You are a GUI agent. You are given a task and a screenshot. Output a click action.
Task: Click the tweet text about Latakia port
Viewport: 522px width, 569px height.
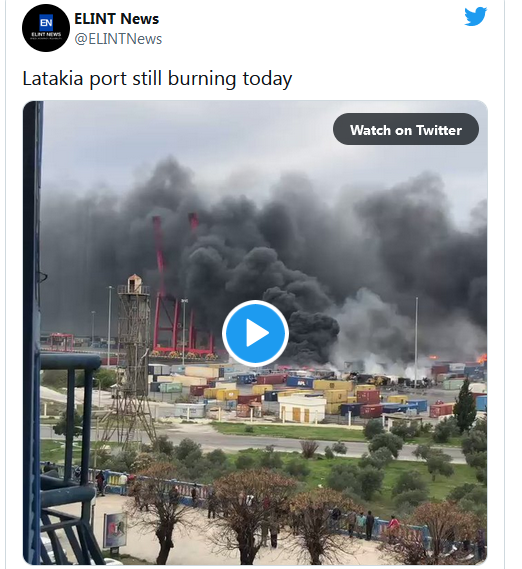(157, 78)
